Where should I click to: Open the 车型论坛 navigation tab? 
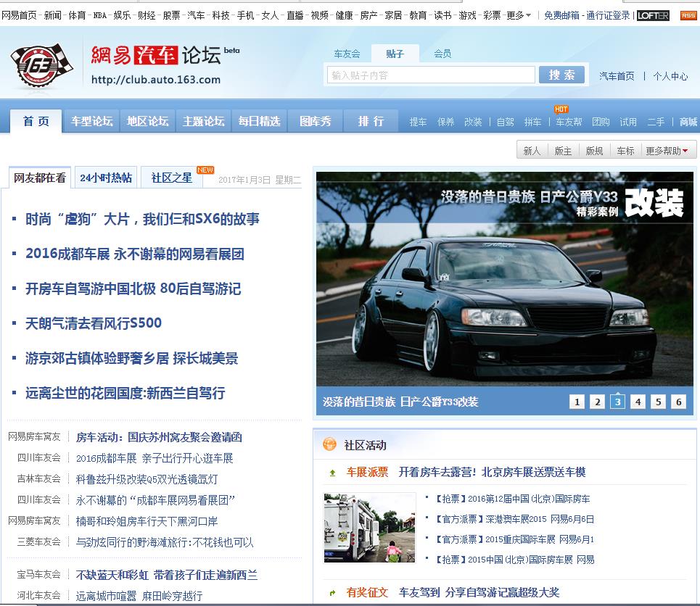pyautogui.click(x=91, y=121)
